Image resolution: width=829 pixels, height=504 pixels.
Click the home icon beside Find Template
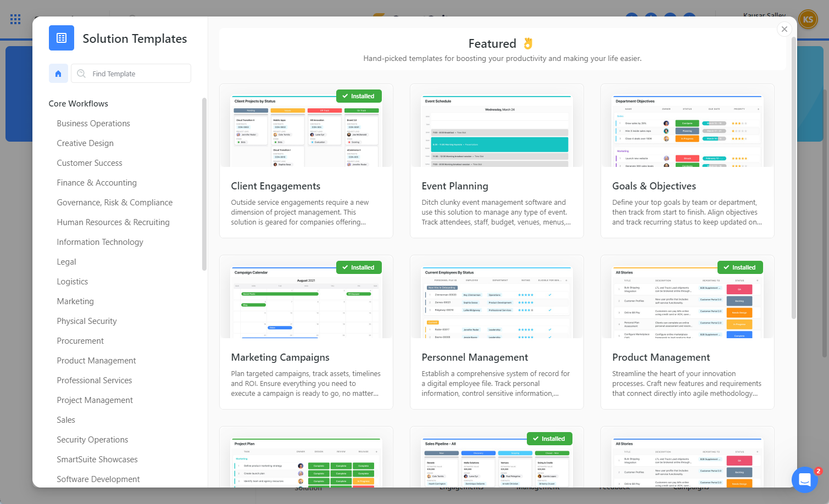point(58,74)
